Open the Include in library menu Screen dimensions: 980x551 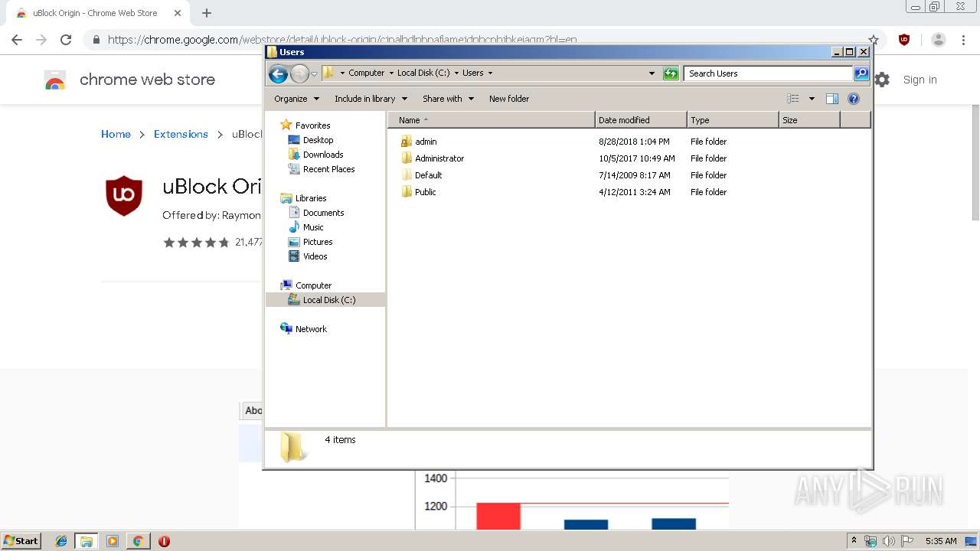tap(371, 99)
